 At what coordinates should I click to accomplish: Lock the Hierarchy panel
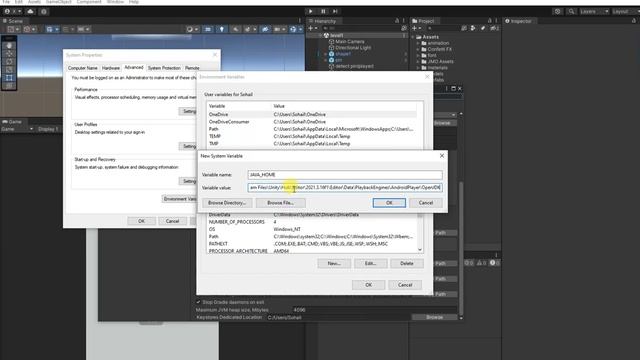(x=397, y=21)
